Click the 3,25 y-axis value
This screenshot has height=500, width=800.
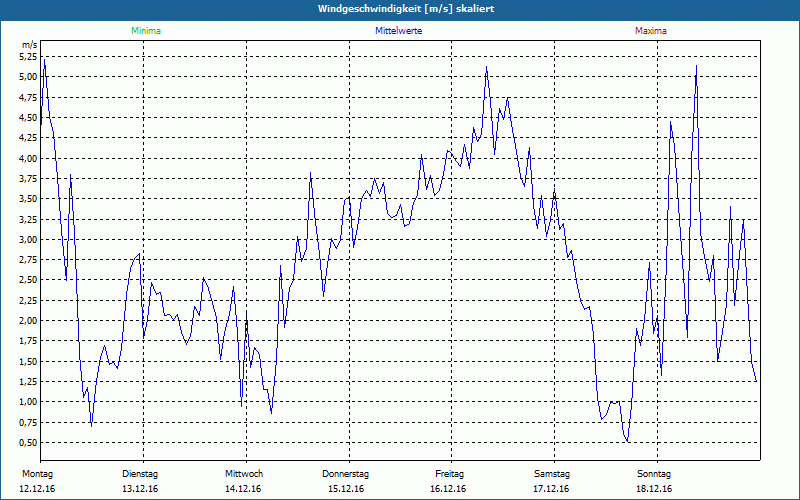(x=28, y=219)
